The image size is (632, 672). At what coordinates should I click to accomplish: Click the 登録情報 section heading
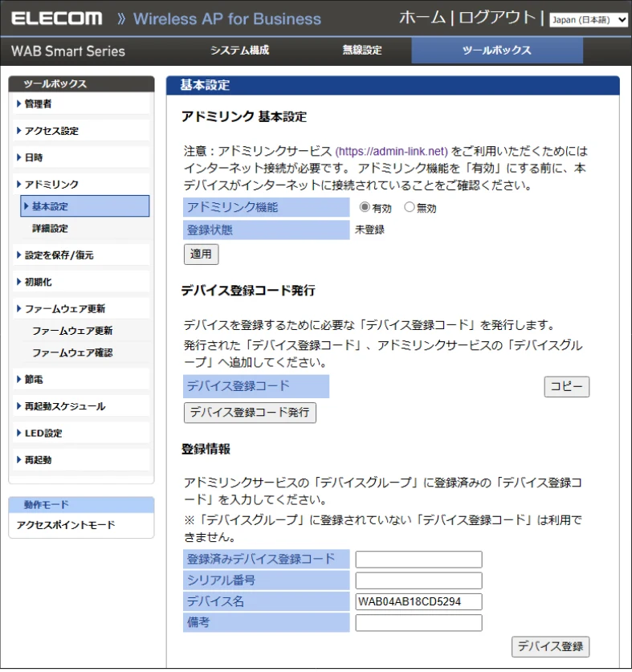[x=206, y=449]
